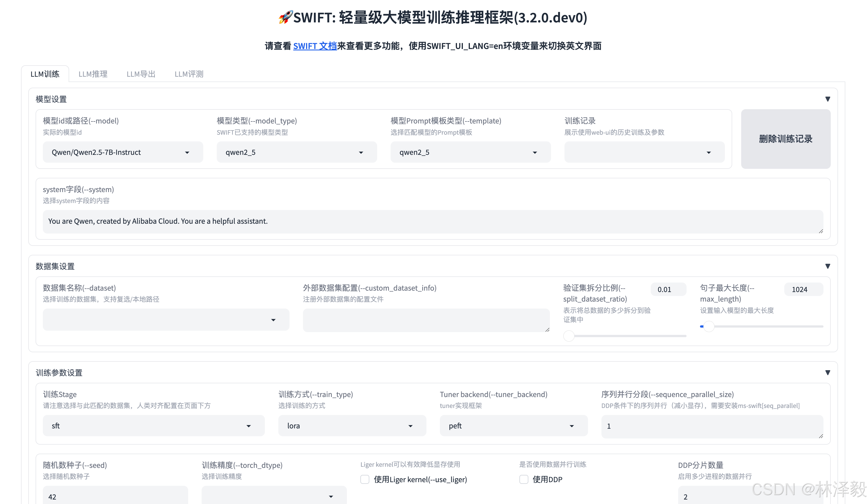Open the 模型id或路径 model dropdown
This screenshot has height=504, width=868.
(x=123, y=152)
